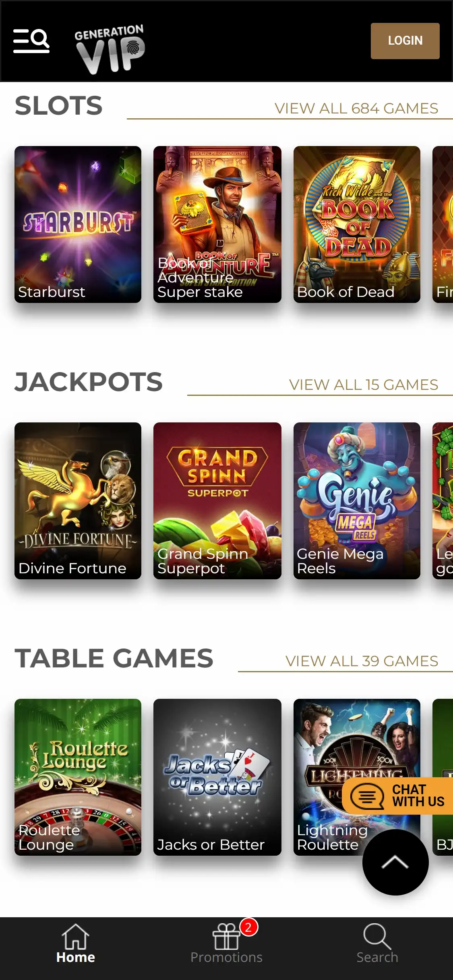Image resolution: width=453 pixels, height=980 pixels.
Task: Start the Jacks or Better game
Action: coord(217,777)
